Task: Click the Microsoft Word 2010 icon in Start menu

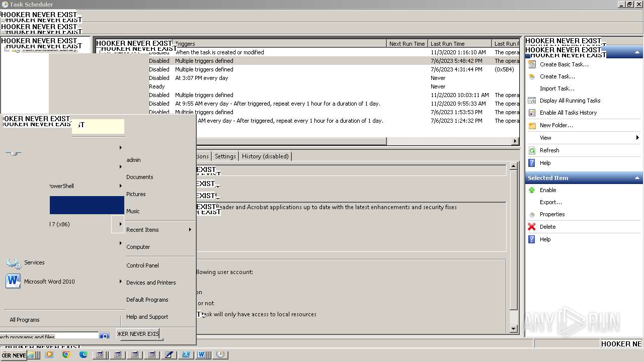Action: click(13, 282)
